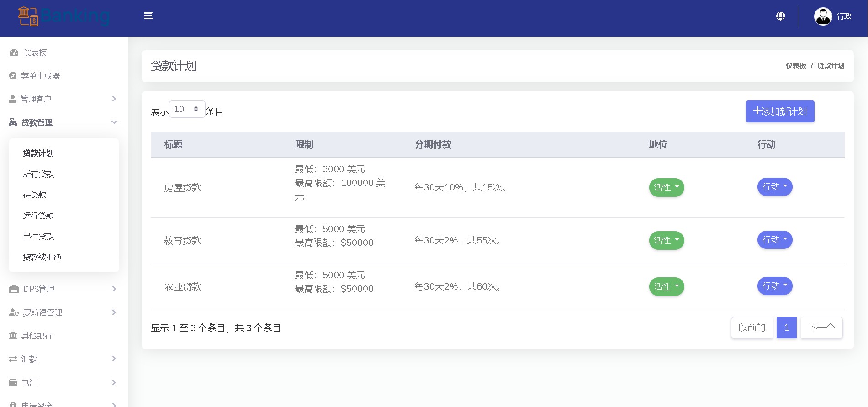Open 行动 action dropdown for 教育贷款
868x407 pixels.
pos(775,240)
